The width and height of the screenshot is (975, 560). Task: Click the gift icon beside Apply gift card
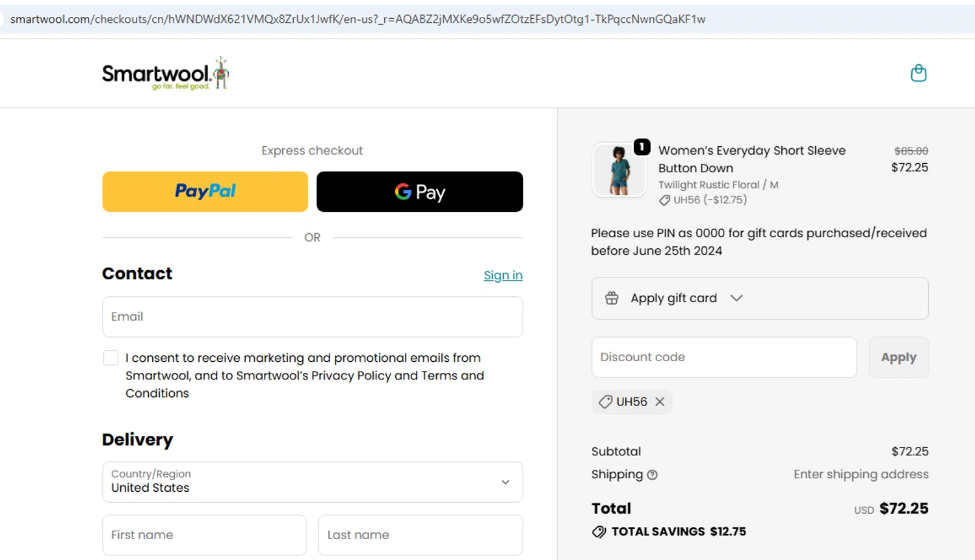(612, 298)
